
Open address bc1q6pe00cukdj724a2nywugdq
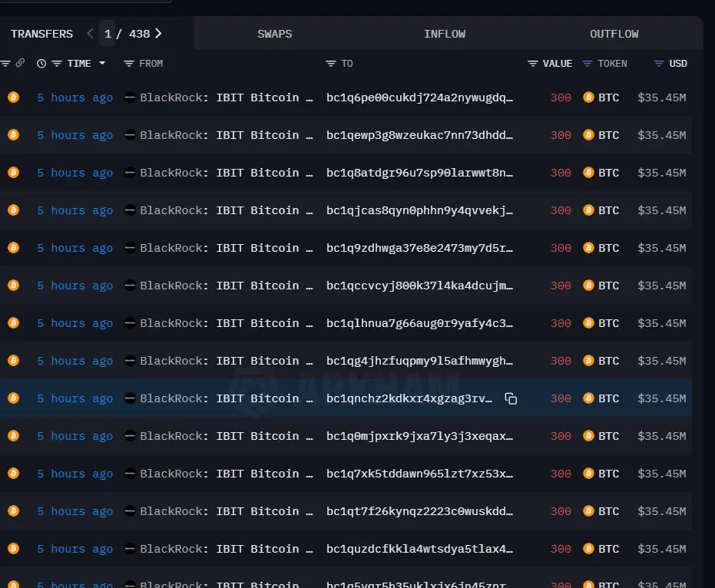click(x=419, y=97)
